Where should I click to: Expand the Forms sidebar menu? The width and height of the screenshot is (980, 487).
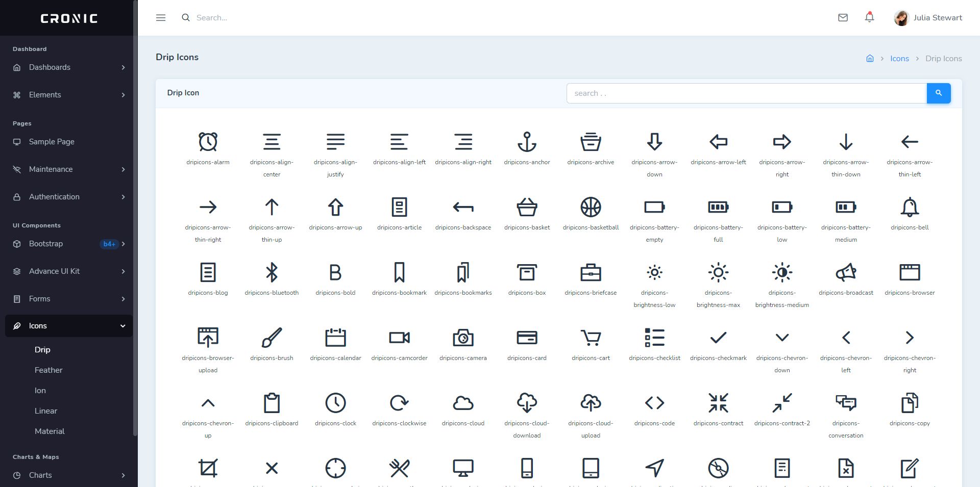click(x=69, y=299)
